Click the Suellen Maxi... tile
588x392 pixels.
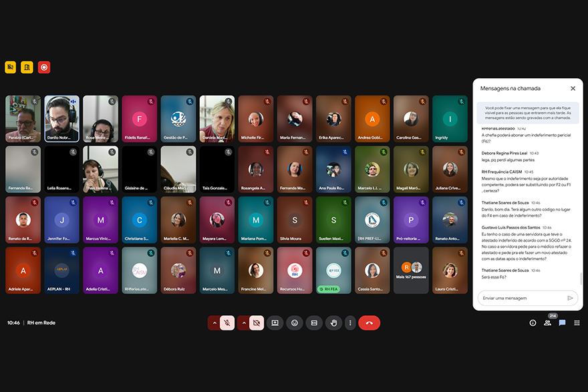(333, 220)
